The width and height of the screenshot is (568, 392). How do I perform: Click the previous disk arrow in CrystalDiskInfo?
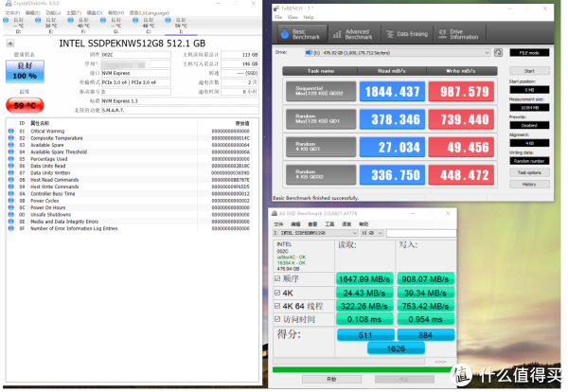pyautogui.click(x=10, y=44)
